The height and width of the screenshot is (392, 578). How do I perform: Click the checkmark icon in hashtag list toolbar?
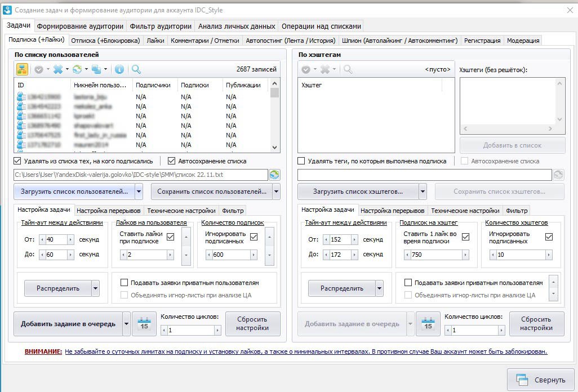(x=305, y=69)
